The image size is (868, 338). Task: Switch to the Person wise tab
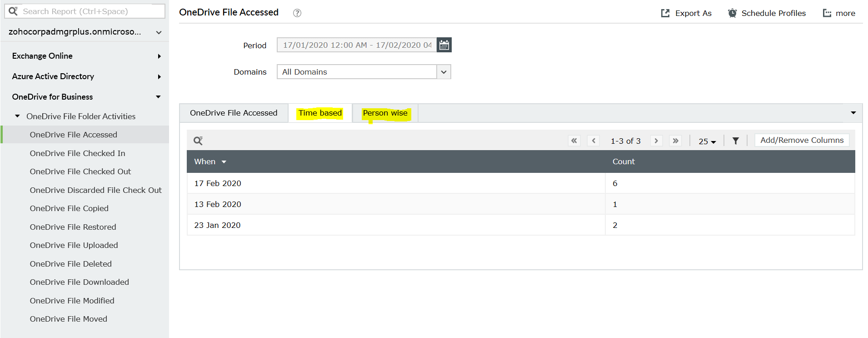[x=385, y=113]
